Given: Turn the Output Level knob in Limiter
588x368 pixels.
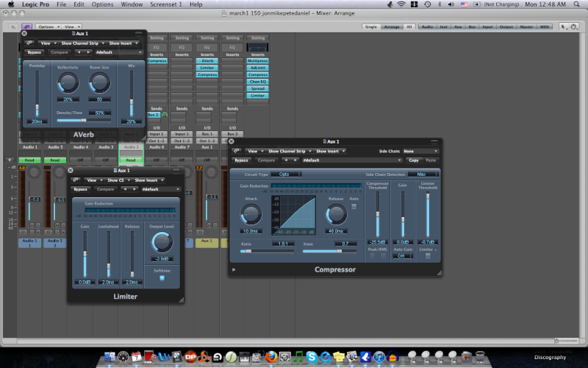Looking at the screenshot, I should pos(162,242).
